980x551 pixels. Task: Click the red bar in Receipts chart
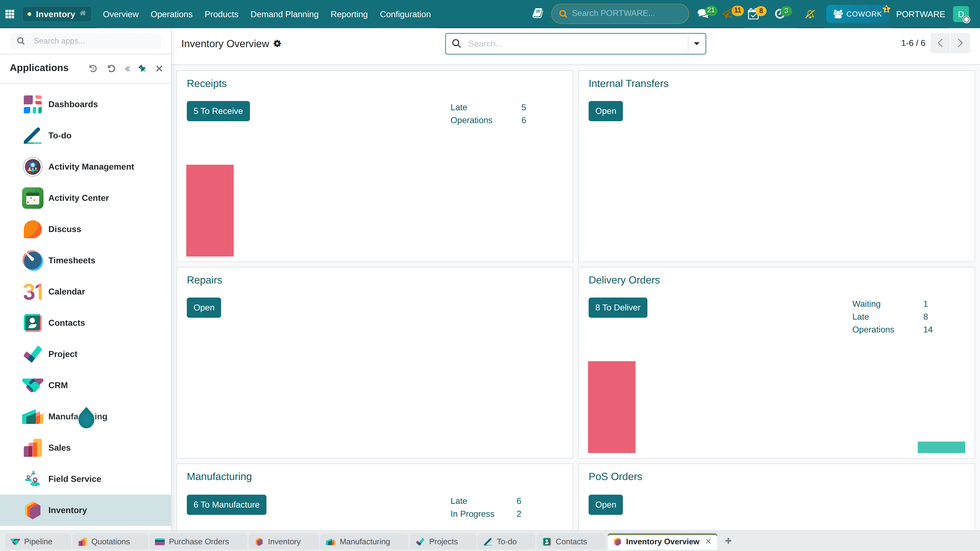click(210, 210)
